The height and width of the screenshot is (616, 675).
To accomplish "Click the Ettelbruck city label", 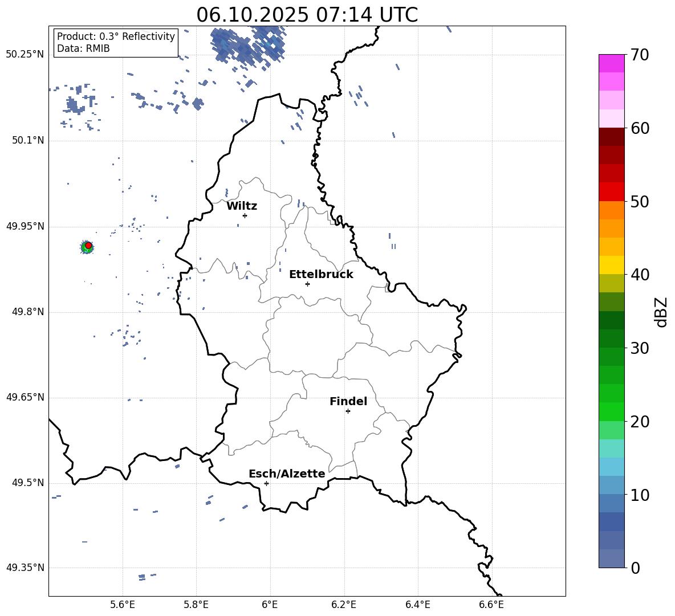I will click(x=321, y=275).
